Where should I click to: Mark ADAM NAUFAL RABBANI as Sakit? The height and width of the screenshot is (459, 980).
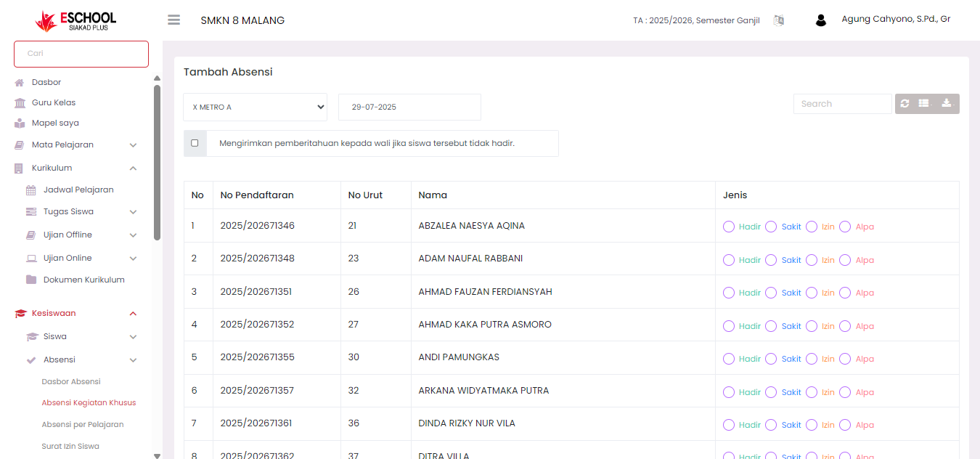[x=771, y=260]
